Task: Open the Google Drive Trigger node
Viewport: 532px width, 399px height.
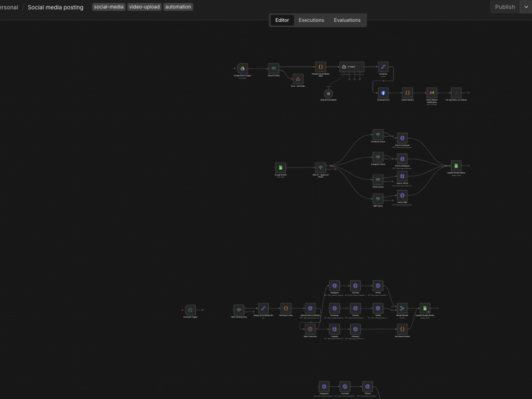Action: tap(242, 69)
